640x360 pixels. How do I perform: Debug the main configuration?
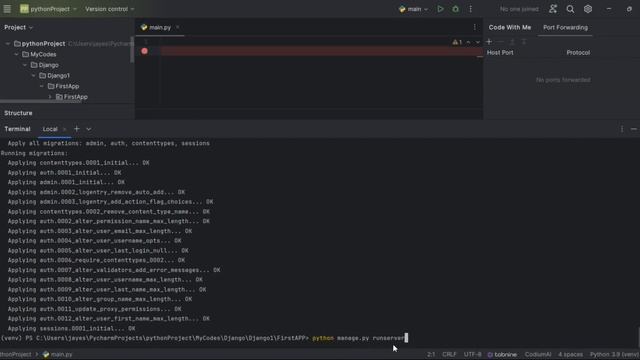point(456,9)
